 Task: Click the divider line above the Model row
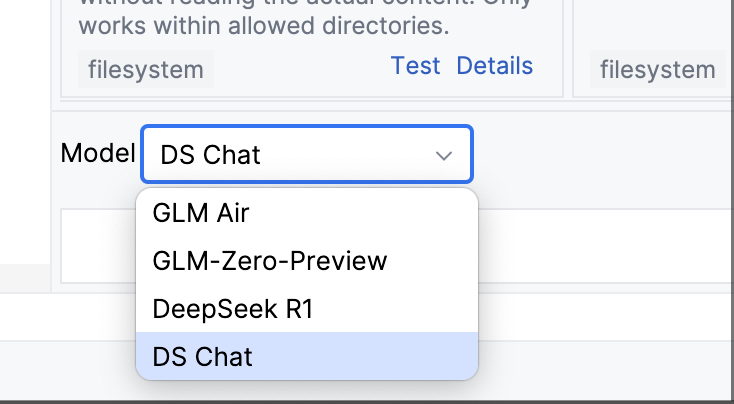[392, 111]
